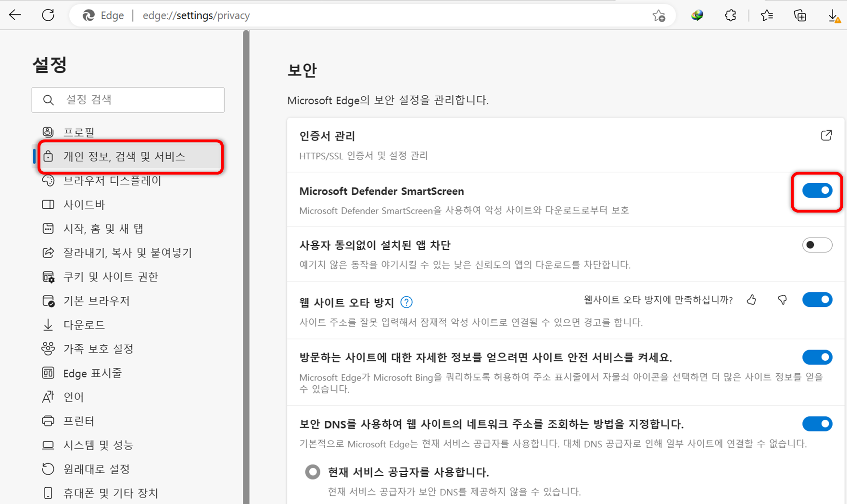
Task: Select 현재 서비스 공급자를 사용합니다 radio button
Action: 313,472
